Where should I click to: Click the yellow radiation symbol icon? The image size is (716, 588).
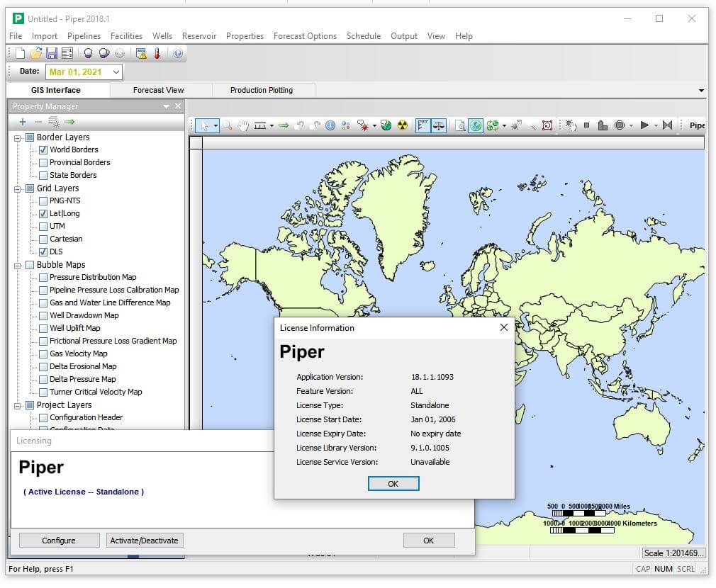point(403,125)
